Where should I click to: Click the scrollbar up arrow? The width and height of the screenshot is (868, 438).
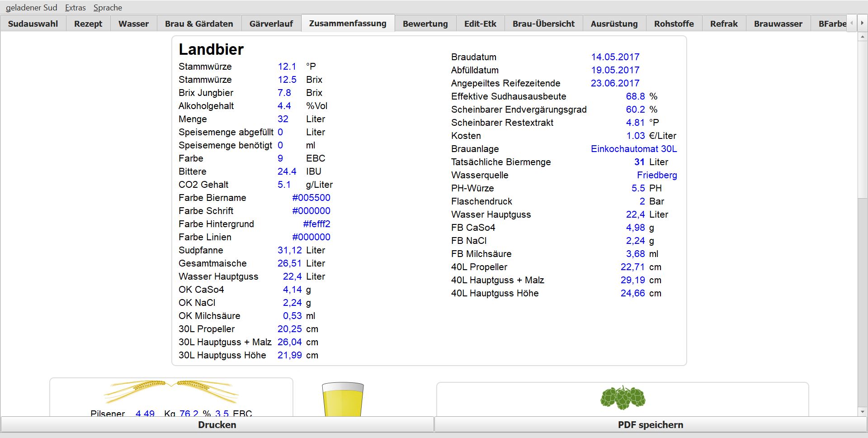[x=862, y=37]
